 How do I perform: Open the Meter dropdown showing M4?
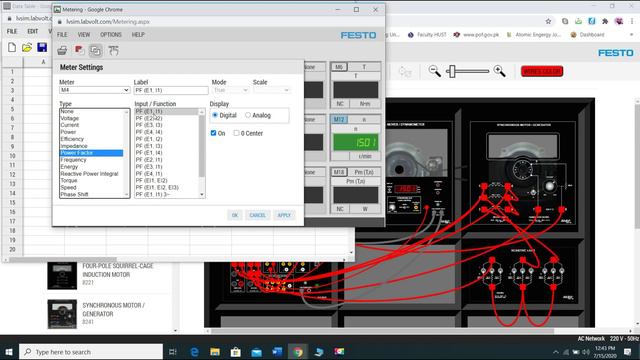click(x=94, y=90)
